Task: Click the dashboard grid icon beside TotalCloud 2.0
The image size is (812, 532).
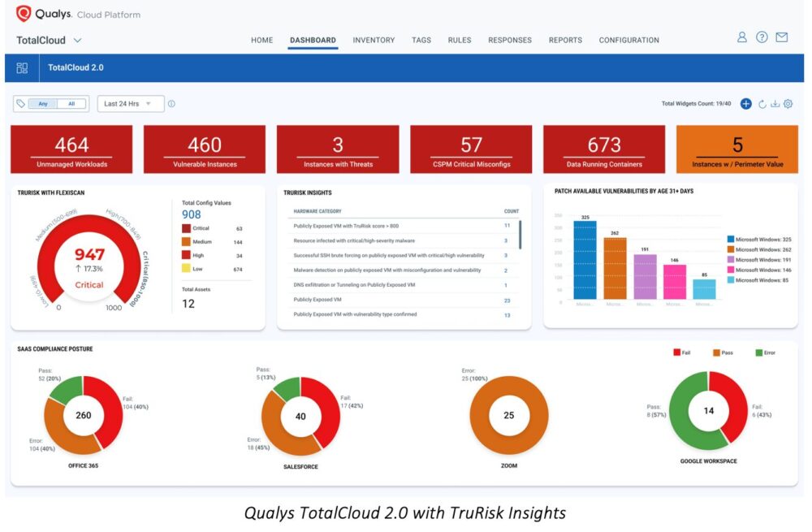Action: [x=22, y=68]
